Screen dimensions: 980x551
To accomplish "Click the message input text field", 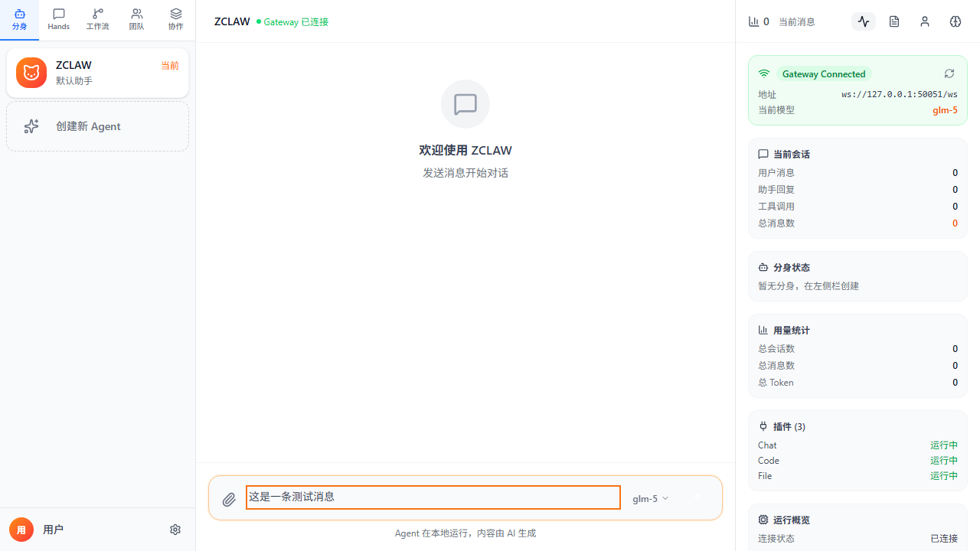I will [x=433, y=497].
